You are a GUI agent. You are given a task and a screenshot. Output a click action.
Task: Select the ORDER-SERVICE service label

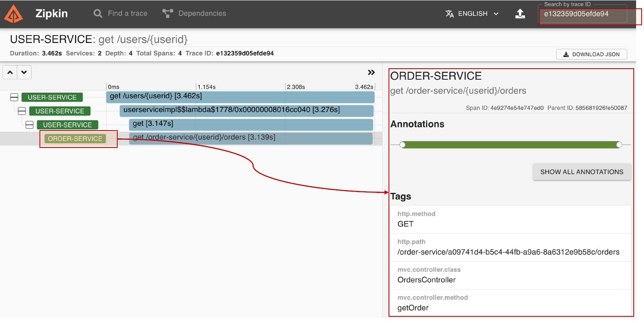point(75,139)
